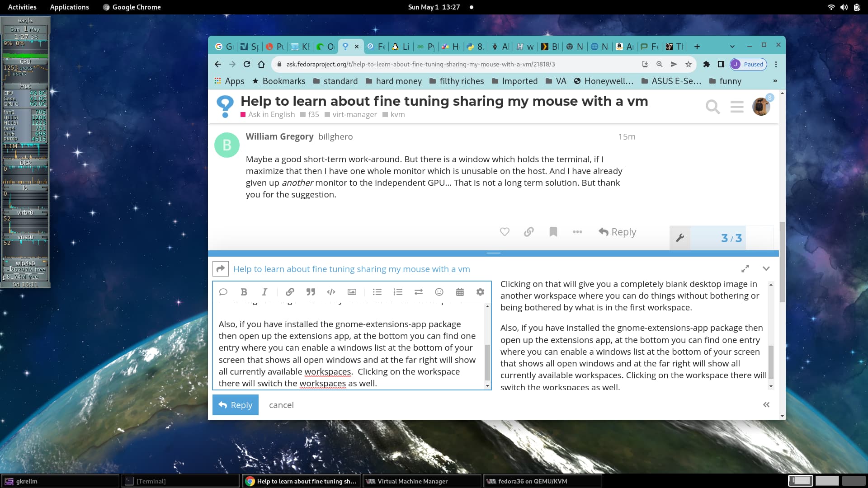The width and height of the screenshot is (868, 488).
Task: Click the preformatted code icon
Action: pos(331,292)
